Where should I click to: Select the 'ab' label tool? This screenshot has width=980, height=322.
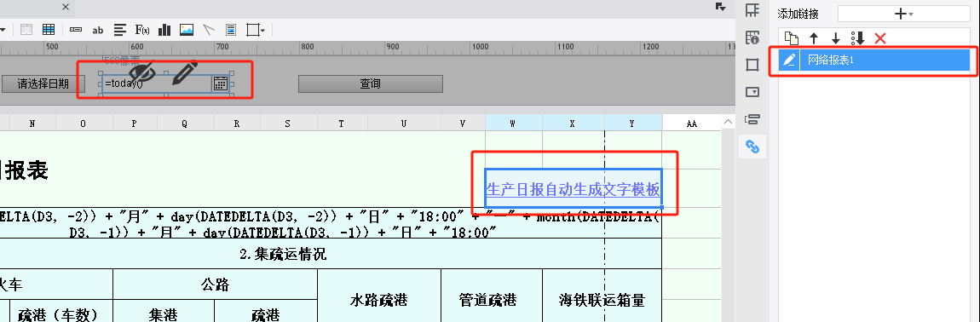point(97,29)
